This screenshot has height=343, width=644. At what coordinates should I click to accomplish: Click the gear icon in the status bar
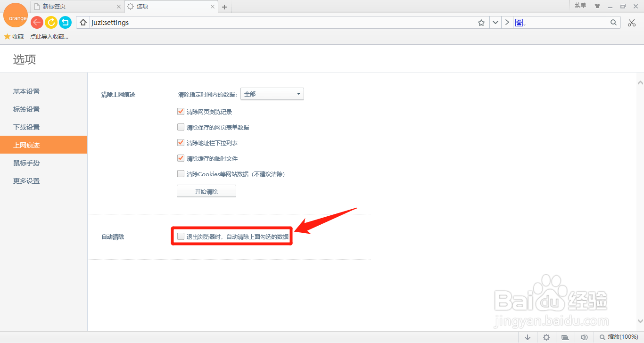pyautogui.click(x=546, y=337)
